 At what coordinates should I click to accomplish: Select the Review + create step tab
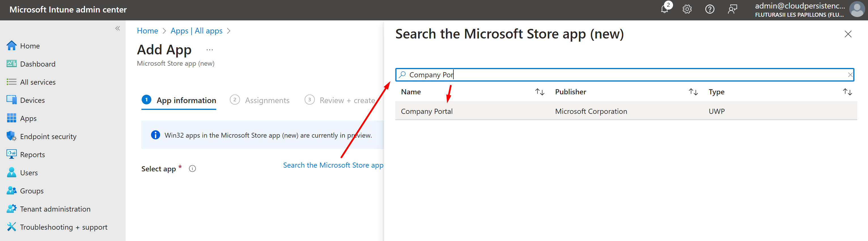pos(340,100)
